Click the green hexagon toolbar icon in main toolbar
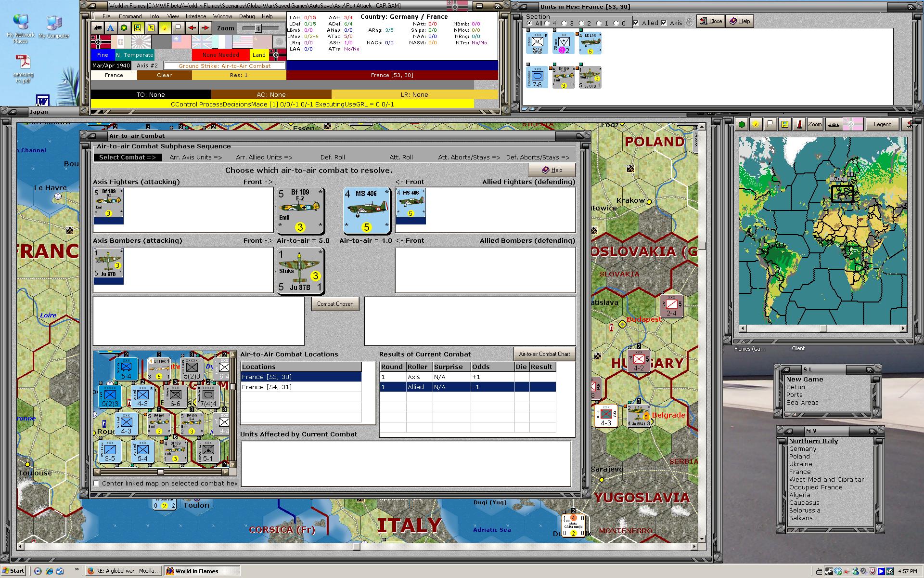The width and height of the screenshot is (924, 578). point(124,28)
